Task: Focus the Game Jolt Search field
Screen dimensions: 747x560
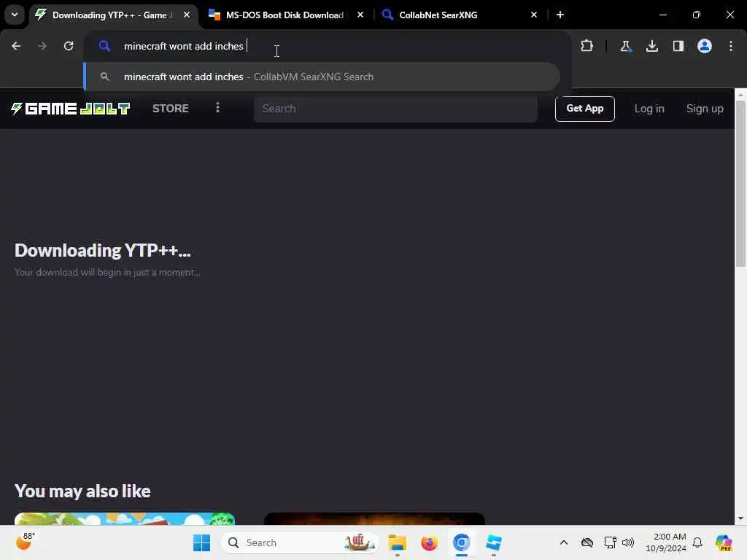Action: 395,109
